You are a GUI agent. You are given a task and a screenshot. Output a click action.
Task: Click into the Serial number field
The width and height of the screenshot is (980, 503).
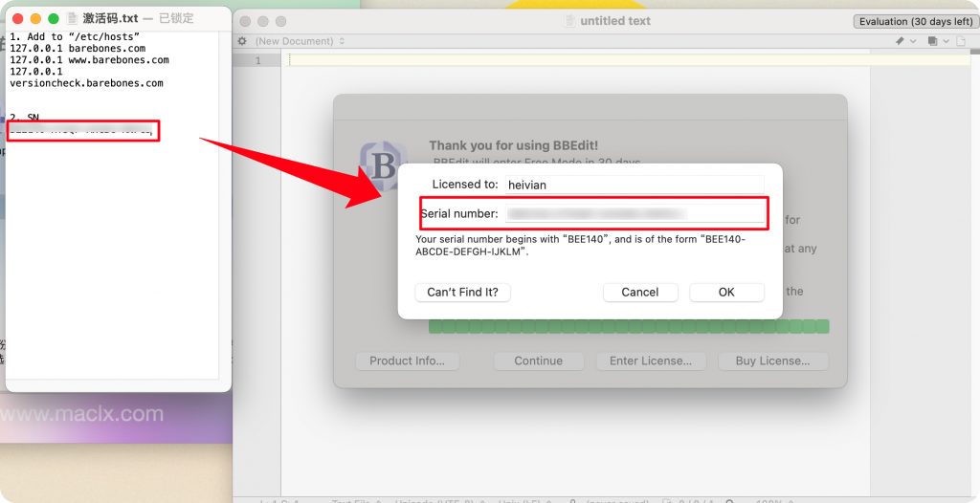(x=635, y=213)
